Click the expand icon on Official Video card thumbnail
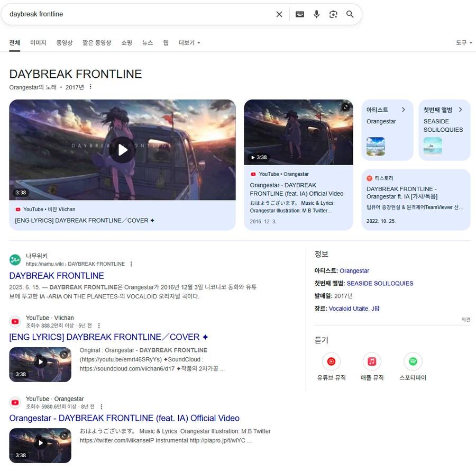 point(345,107)
